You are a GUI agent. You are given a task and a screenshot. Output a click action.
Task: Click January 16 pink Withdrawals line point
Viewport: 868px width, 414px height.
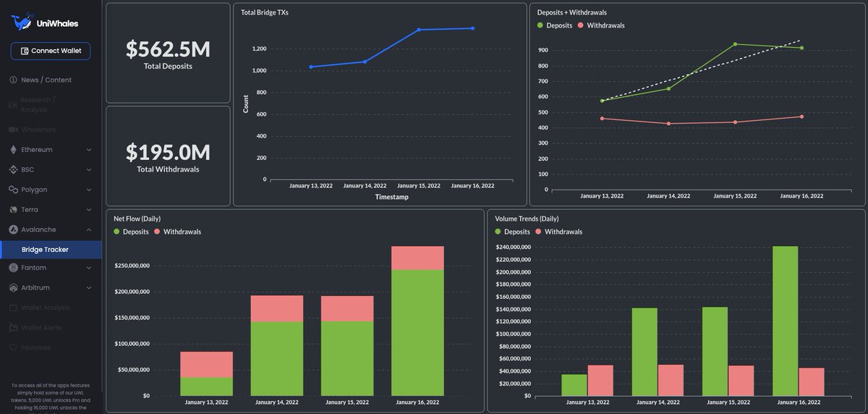pyautogui.click(x=801, y=117)
